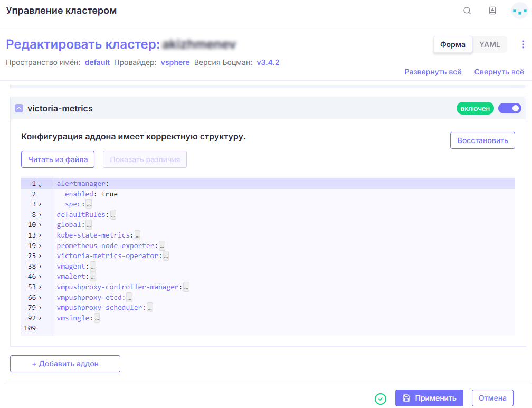Expand global fold on line 10
The height and width of the screenshot is (408, 532).
[40, 225]
